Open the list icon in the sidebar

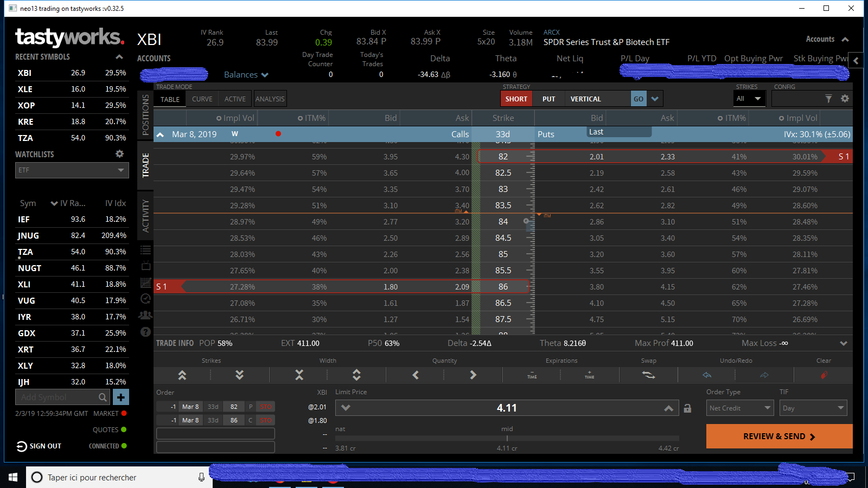pyautogui.click(x=145, y=250)
